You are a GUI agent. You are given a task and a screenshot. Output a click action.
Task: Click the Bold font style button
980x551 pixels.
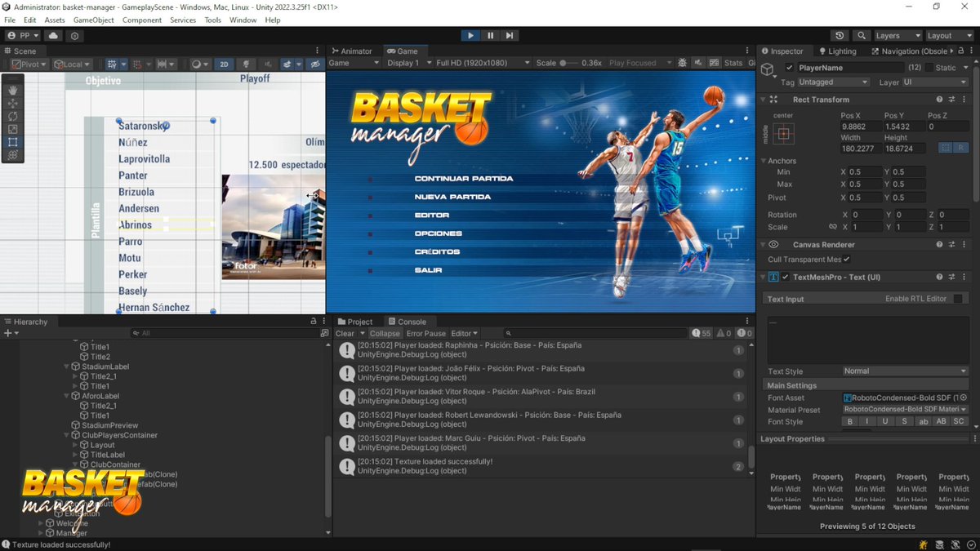[x=850, y=421]
